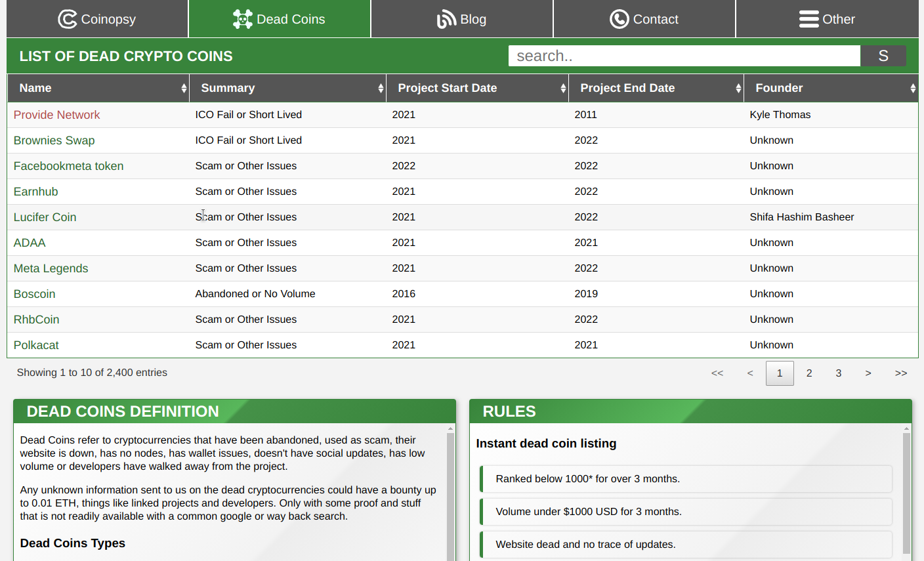Select page 2 in pagination

coord(809,373)
